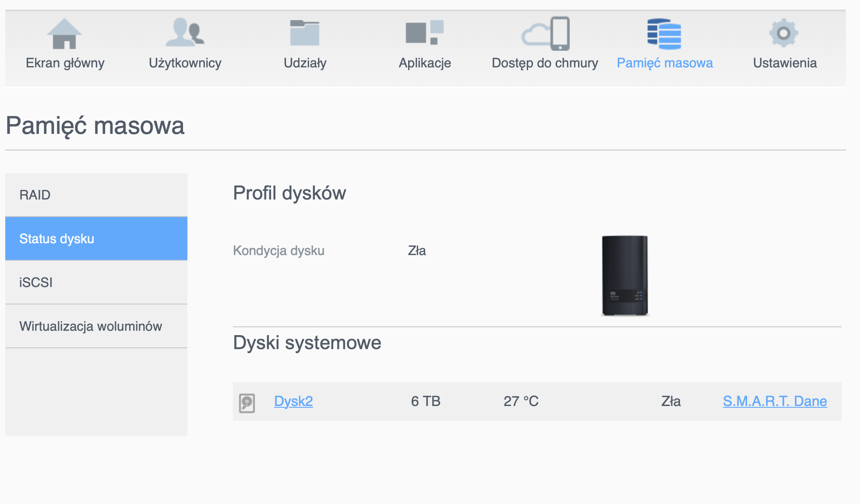860x504 pixels.
Task: Click the Udziały folder icon
Action: (305, 33)
